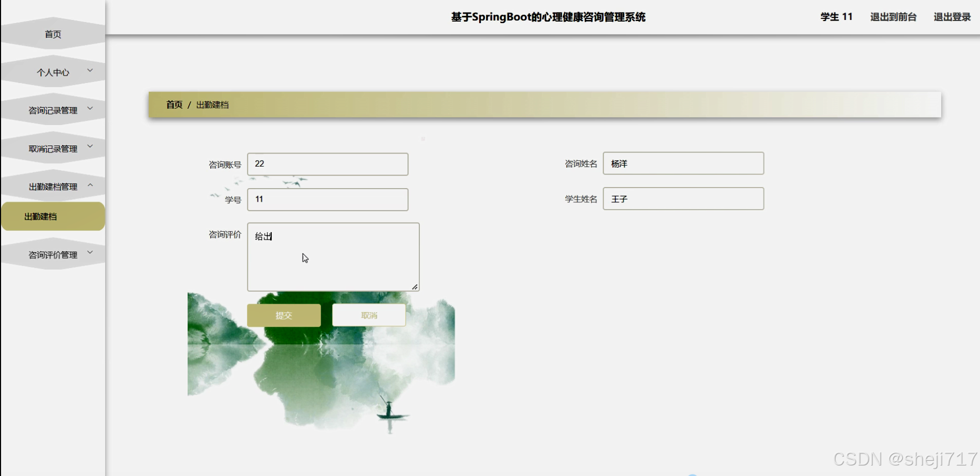Click inside the 咨询评价 textarea
This screenshot has width=980, height=476.
pos(333,256)
